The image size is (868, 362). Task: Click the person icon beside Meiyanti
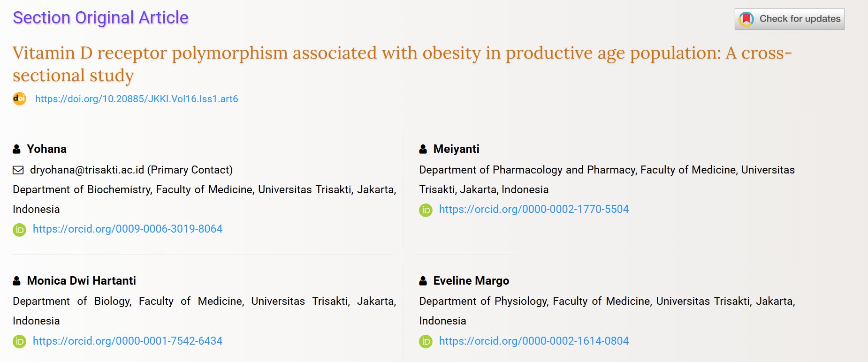(423, 149)
